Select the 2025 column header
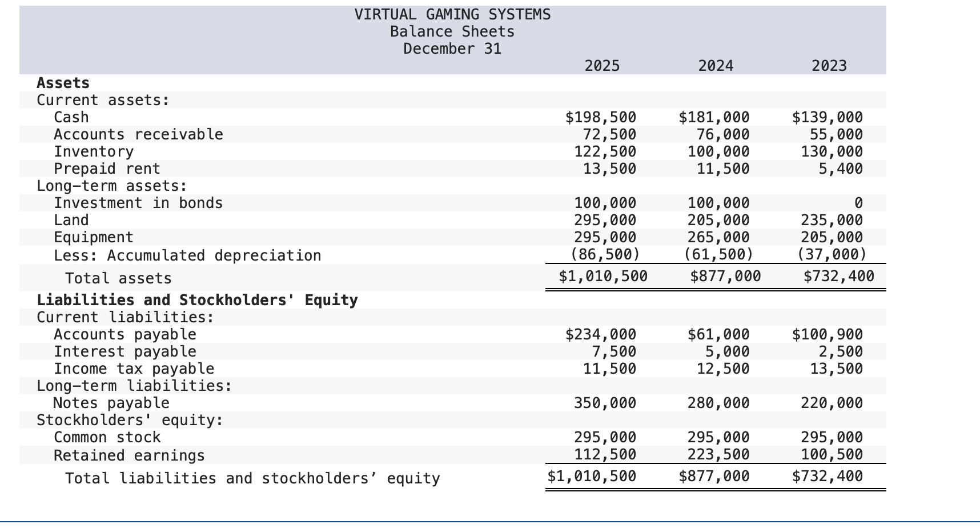 (602, 66)
